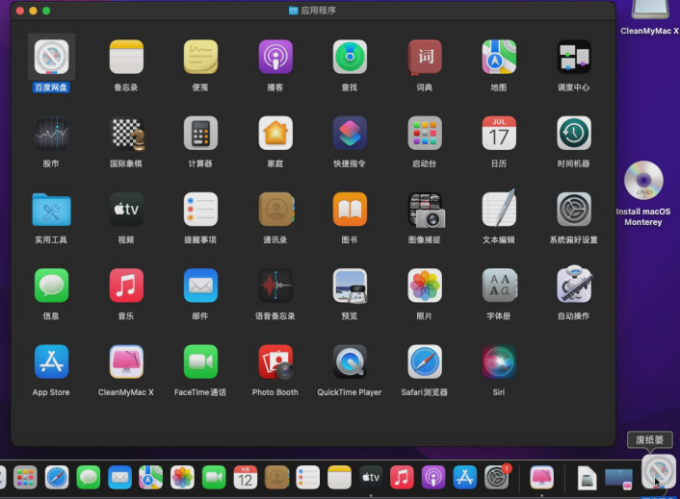
Task: Open the 视频 Apple TV app in Applications
Action: pyautogui.click(x=126, y=209)
